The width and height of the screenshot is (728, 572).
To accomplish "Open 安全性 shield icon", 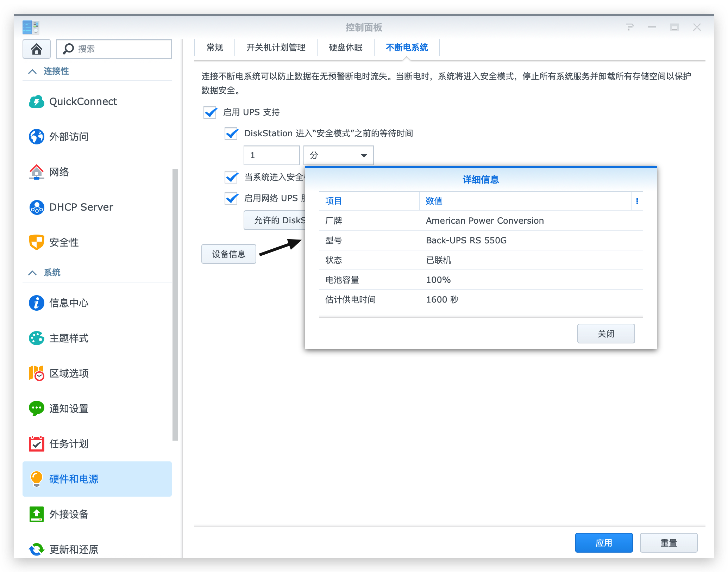I will point(37,242).
